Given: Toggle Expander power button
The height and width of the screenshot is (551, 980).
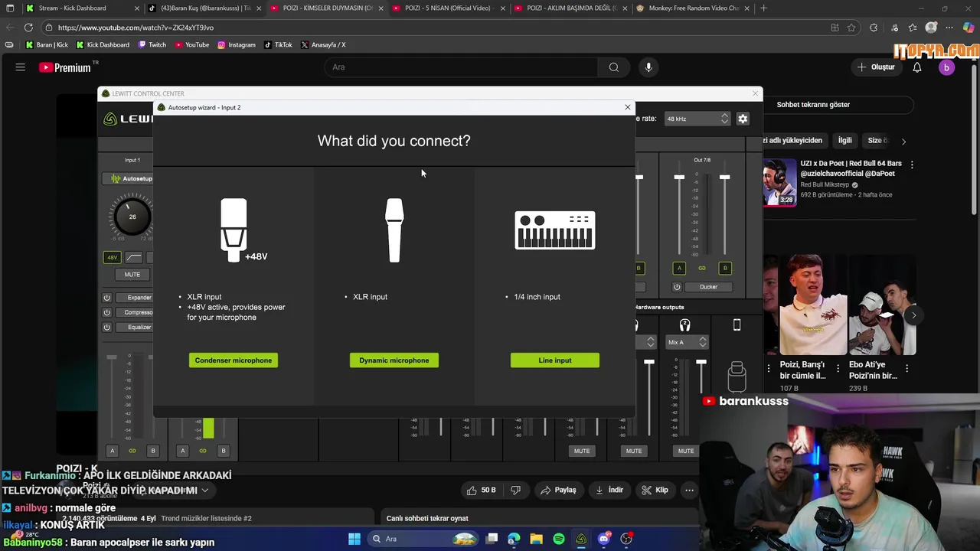Looking at the screenshot, I should pos(107,298).
